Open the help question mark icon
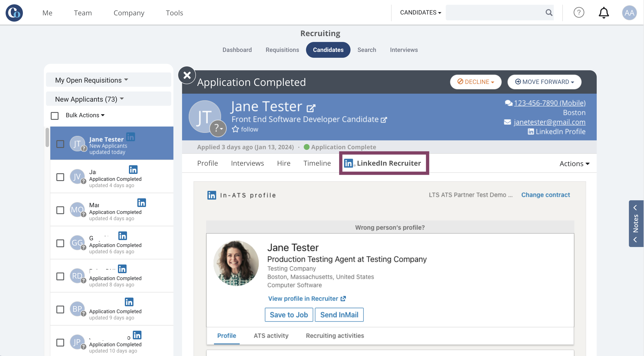Screen dimensions: 644x356 579,13
